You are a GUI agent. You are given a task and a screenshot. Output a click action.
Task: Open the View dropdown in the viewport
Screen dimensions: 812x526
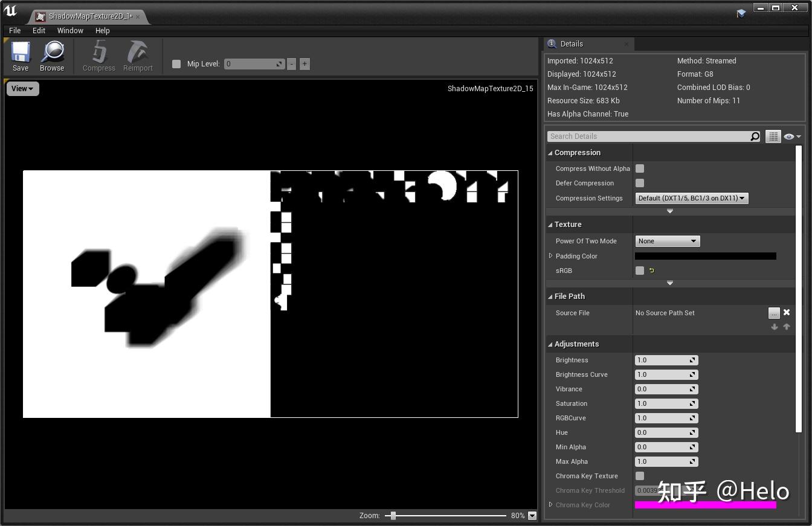click(22, 89)
